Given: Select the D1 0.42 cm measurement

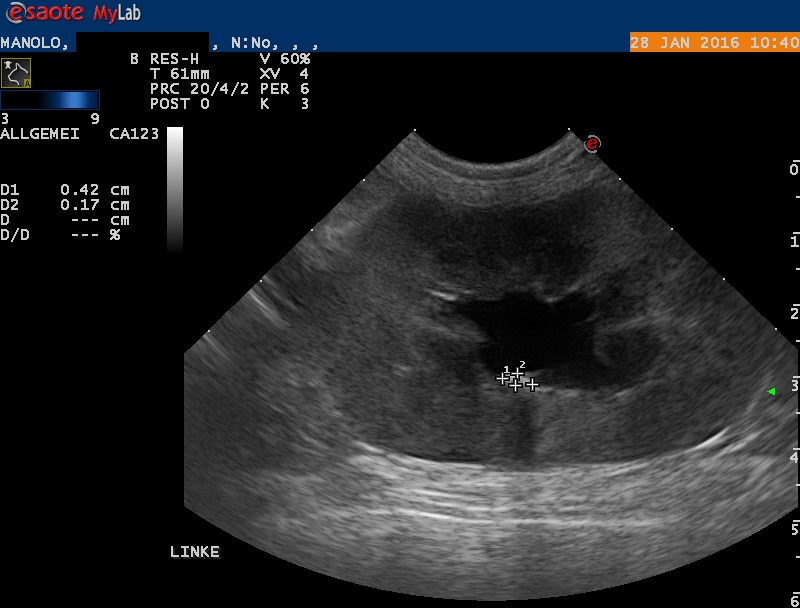Looking at the screenshot, I should (66, 189).
